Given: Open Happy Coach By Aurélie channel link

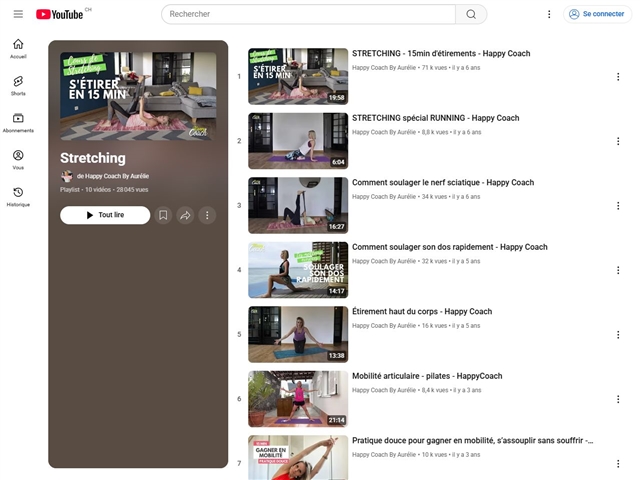Looking at the screenshot, I should pos(118,176).
